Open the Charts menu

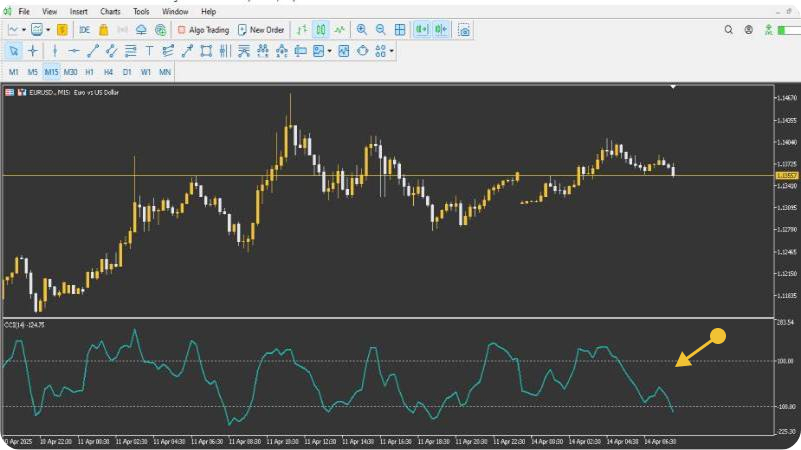[x=110, y=11]
